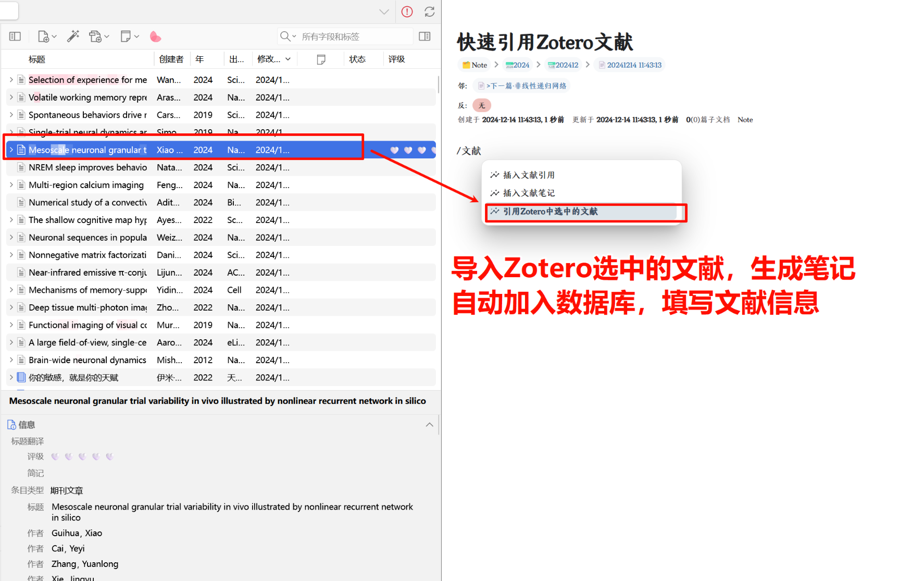Expand the Brain-wide neuronal dynamics row

tap(11, 360)
